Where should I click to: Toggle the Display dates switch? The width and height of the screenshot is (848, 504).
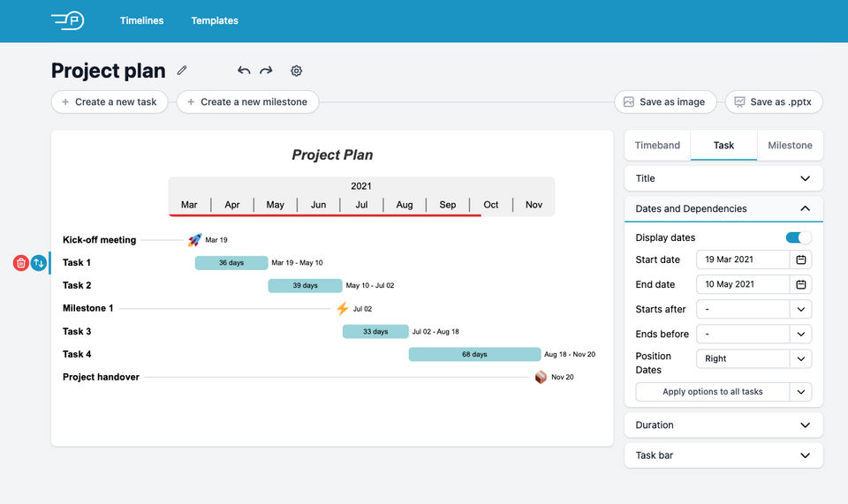click(x=799, y=237)
